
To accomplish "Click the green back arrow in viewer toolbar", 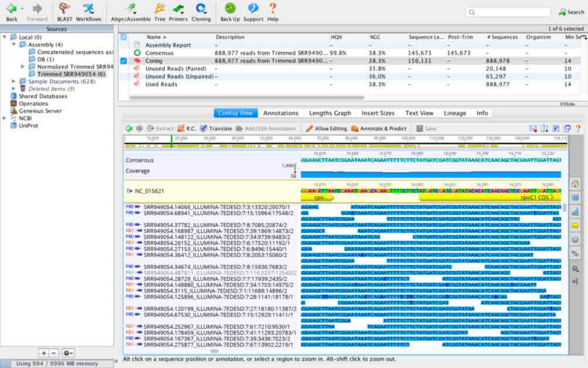I will point(129,129).
